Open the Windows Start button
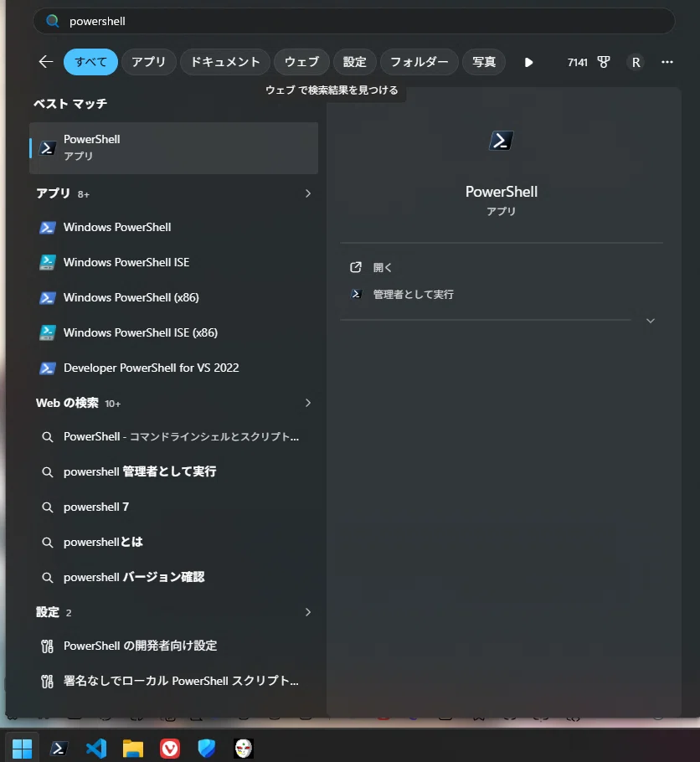 click(x=22, y=749)
